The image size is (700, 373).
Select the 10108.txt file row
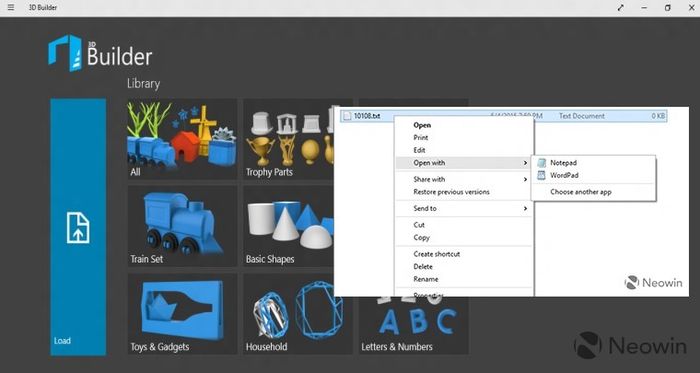504,116
